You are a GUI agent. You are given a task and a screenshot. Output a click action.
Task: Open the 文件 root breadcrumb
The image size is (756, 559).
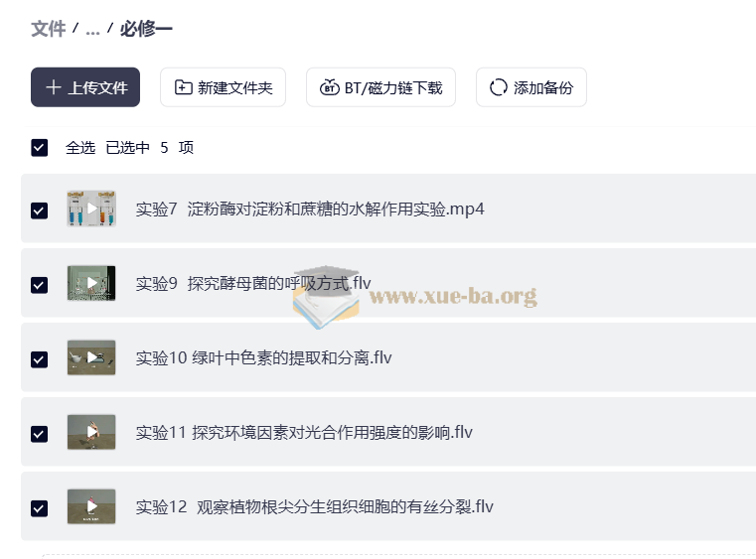48,29
